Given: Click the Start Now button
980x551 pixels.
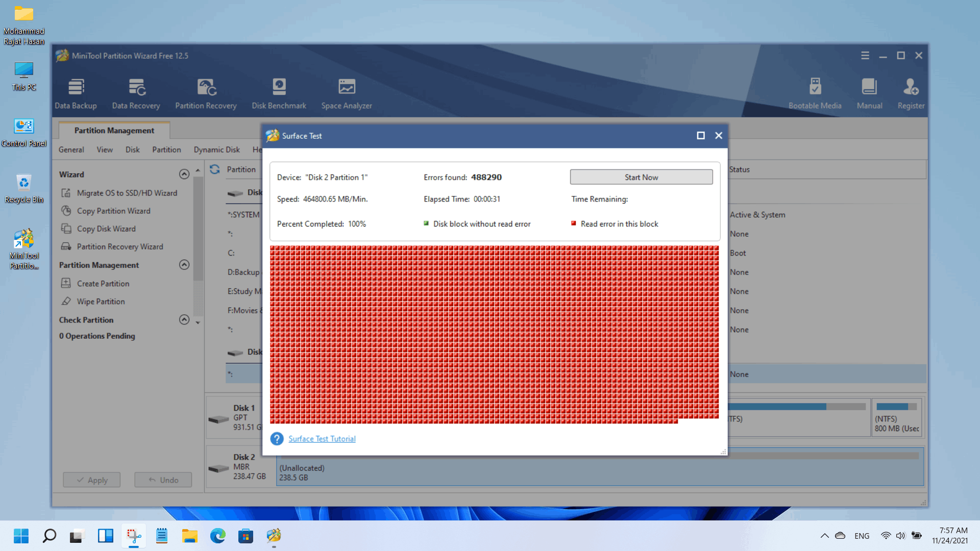Looking at the screenshot, I should pyautogui.click(x=641, y=177).
